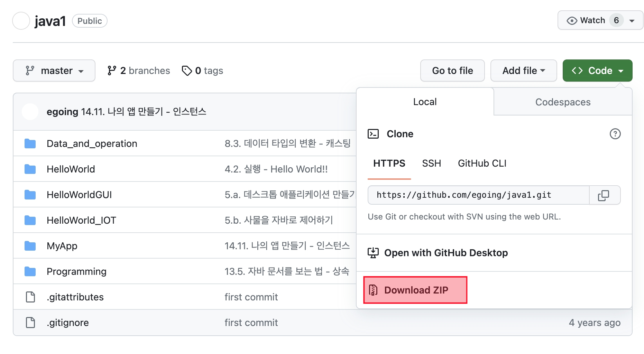
Task: Click the HelloWorld_IOT folder icon
Action: pos(30,220)
